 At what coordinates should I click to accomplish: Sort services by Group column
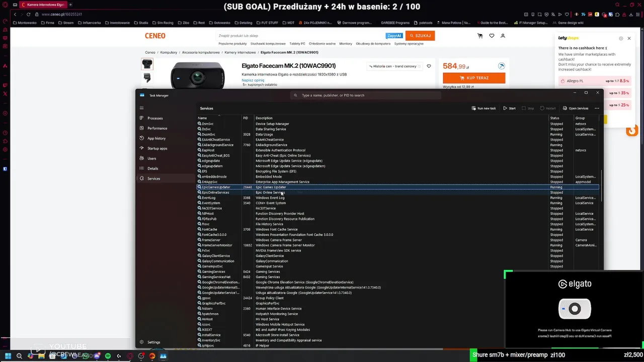tap(586, 118)
